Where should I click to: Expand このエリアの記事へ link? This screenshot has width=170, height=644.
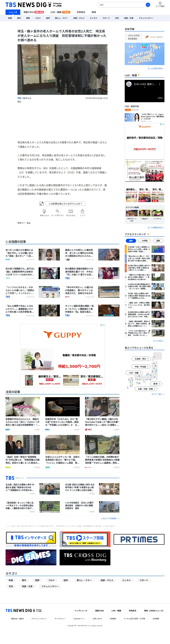click(110, 519)
